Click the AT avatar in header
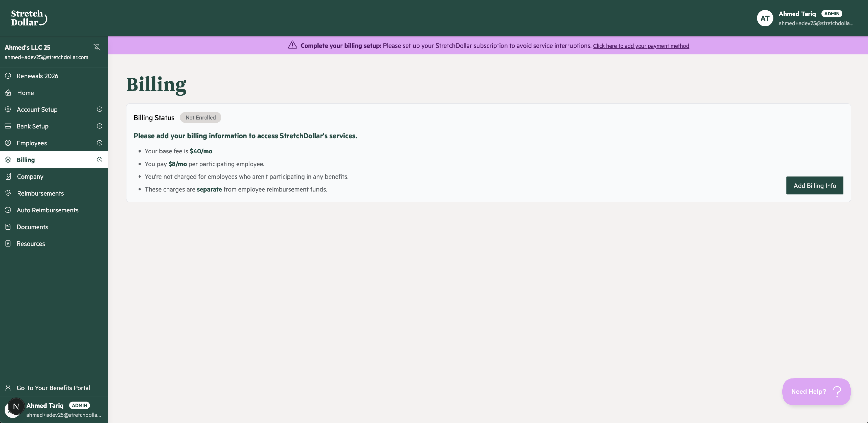868x423 pixels. tap(764, 18)
